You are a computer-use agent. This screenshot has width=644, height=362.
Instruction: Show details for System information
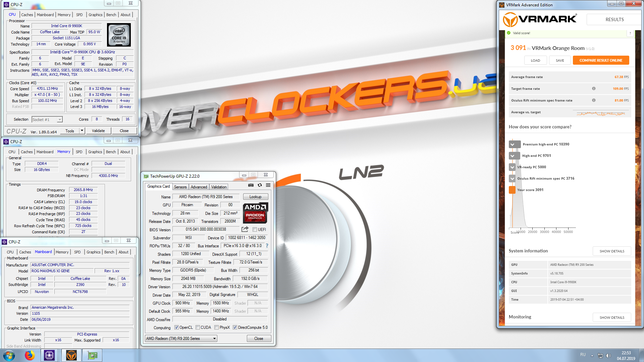click(612, 251)
